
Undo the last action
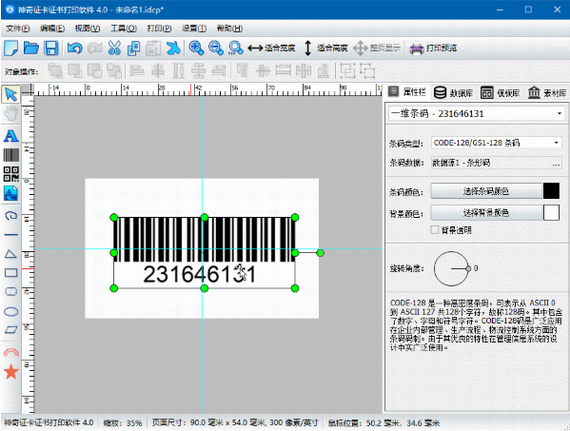(x=75, y=48)
